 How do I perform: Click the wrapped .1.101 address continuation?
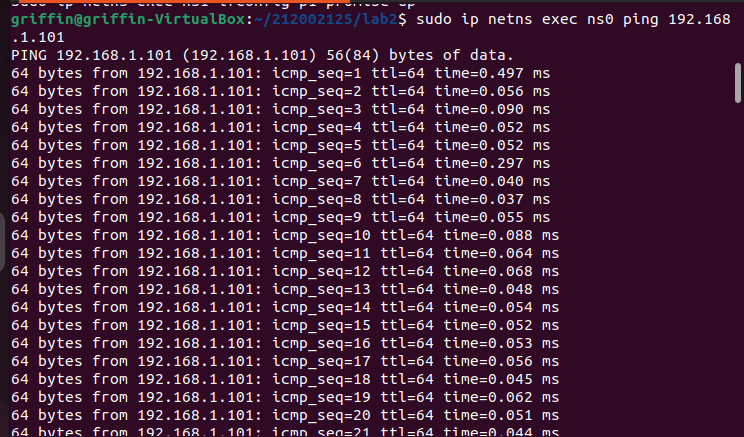(38, 37)
